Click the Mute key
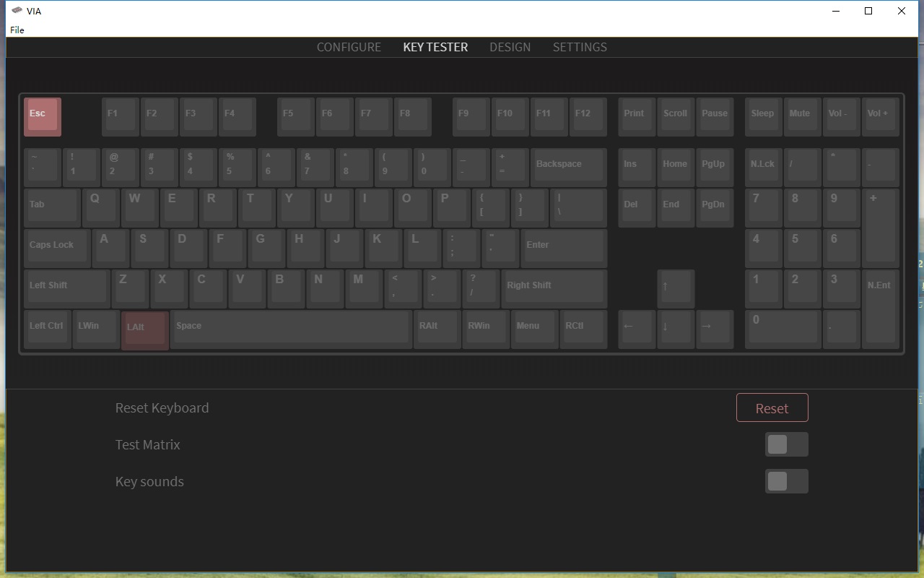This screenshot has width=924, height=578. tap(803, 117)
